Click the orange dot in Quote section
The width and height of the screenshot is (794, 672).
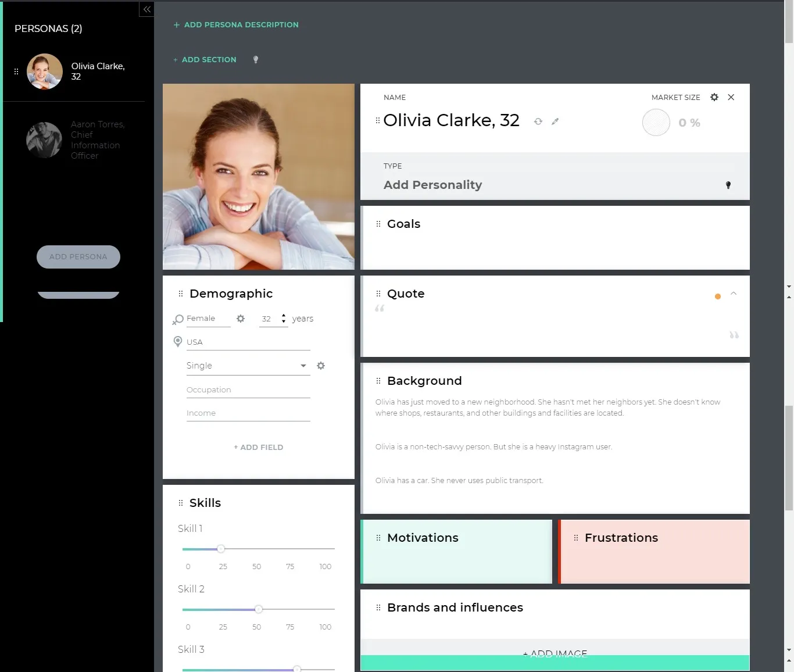point(718,296)
